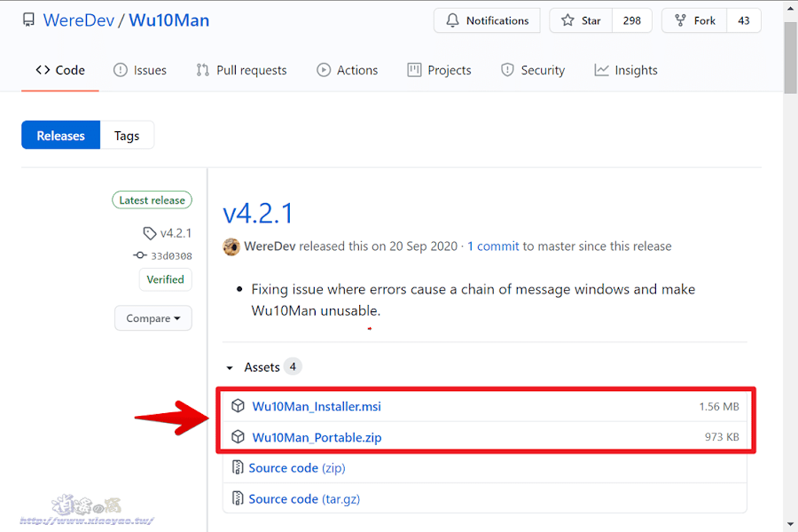This screenshot has height=532, width=798.
Task: Open the Wu10Man repository link
Action: [x=169, y=20]
